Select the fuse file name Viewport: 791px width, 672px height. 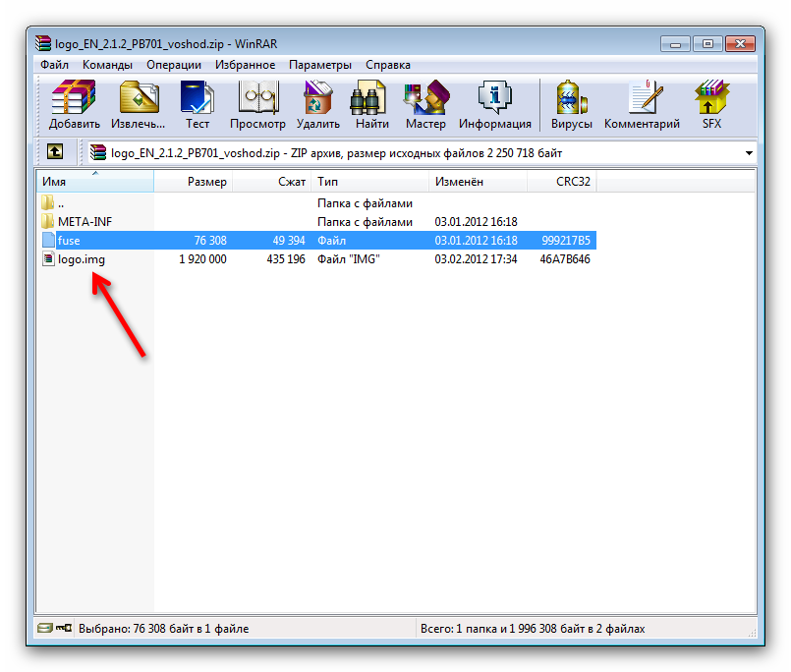click(x=69, y=241)
